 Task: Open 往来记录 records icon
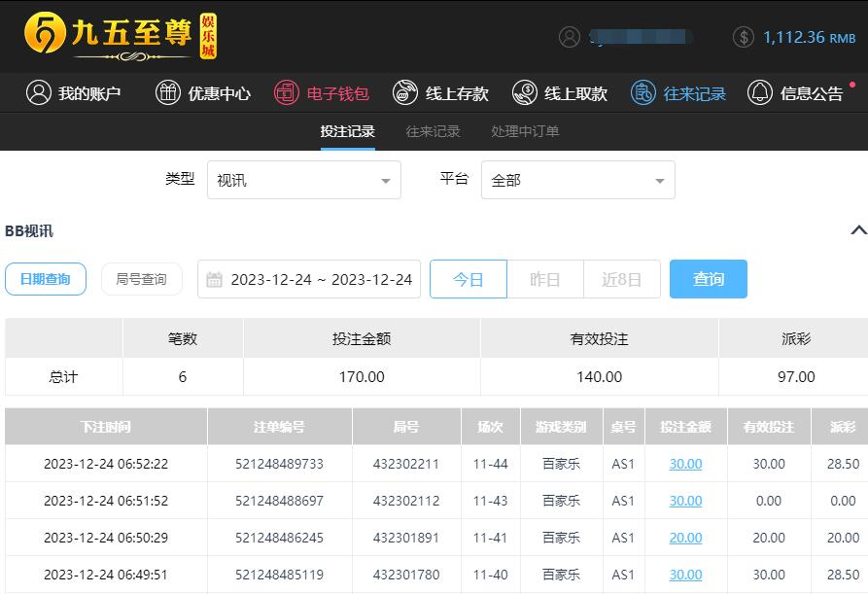pos(643,93)
